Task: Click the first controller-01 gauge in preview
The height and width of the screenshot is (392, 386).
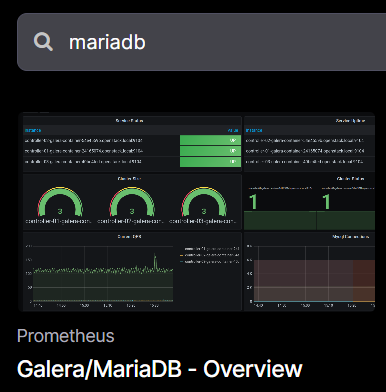Action: (x=60, y=202)
